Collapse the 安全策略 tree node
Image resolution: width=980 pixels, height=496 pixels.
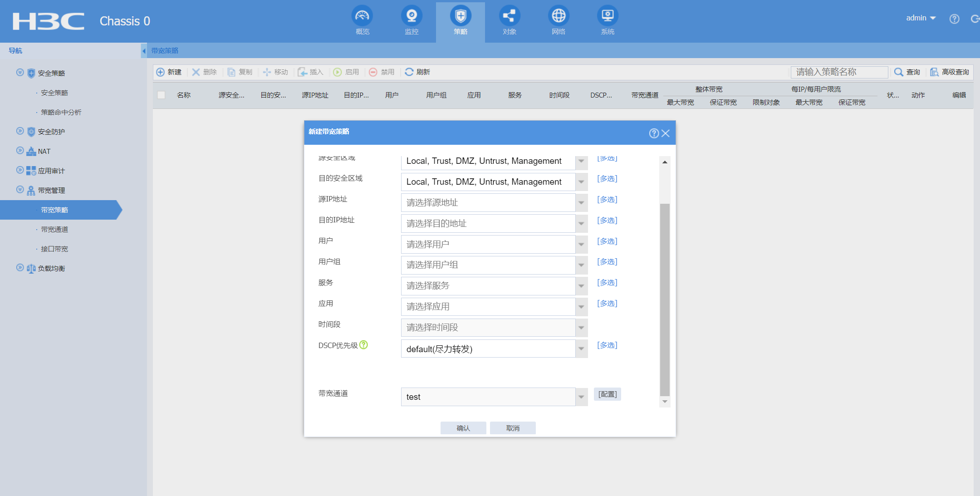[x=20, y=73]
